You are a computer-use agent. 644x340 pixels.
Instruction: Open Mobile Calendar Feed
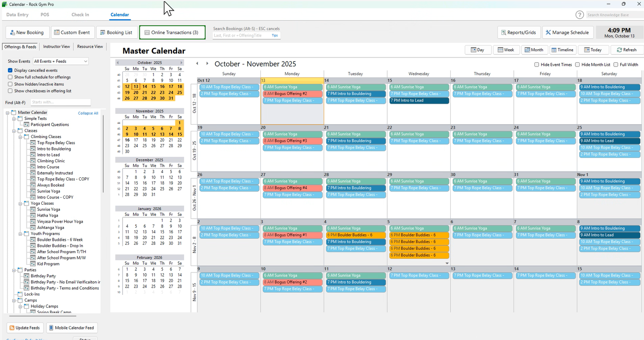click(72, 328)
